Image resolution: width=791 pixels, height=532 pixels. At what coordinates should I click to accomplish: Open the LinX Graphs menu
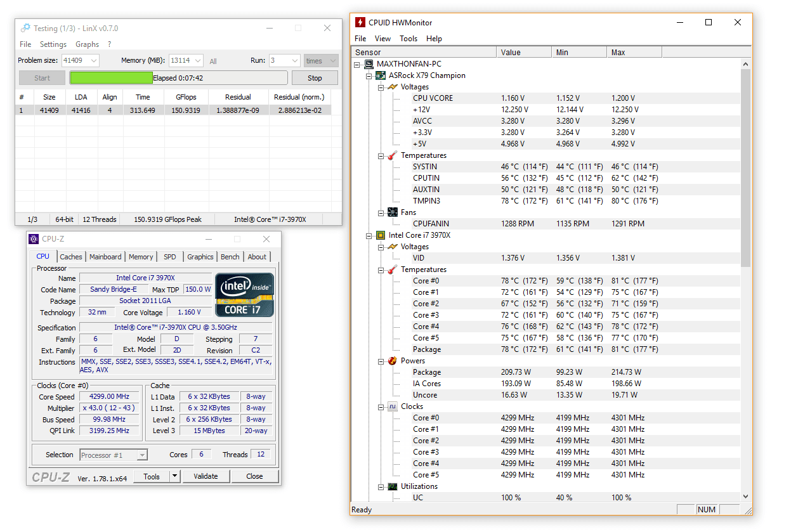pyautogui.click(x=87, y=44)
